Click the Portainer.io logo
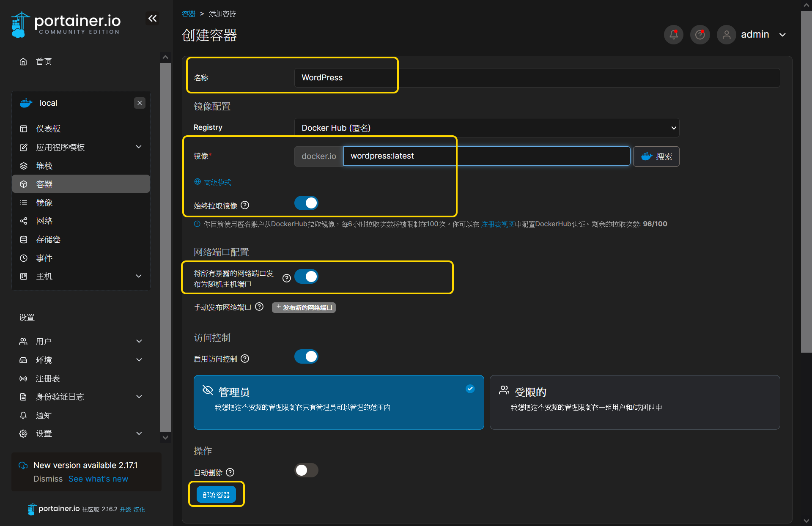This screenshot has width=812, height=526. coord(66,25)
